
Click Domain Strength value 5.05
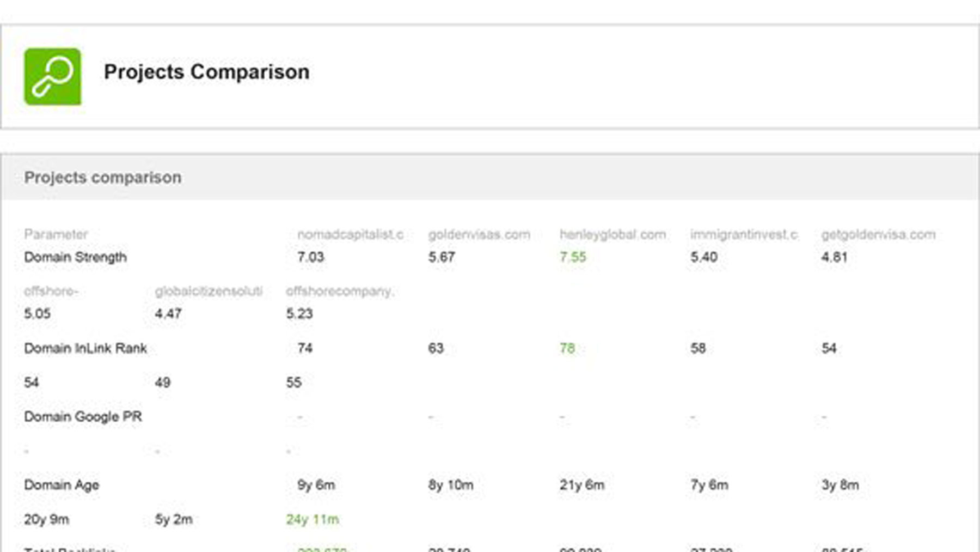click(38, 314)
